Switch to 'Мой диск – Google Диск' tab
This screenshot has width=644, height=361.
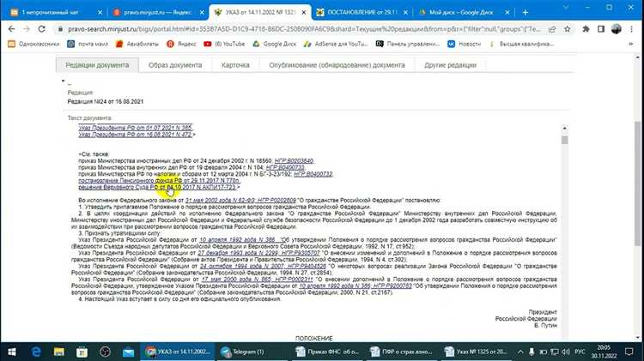[x=464, y=12]
